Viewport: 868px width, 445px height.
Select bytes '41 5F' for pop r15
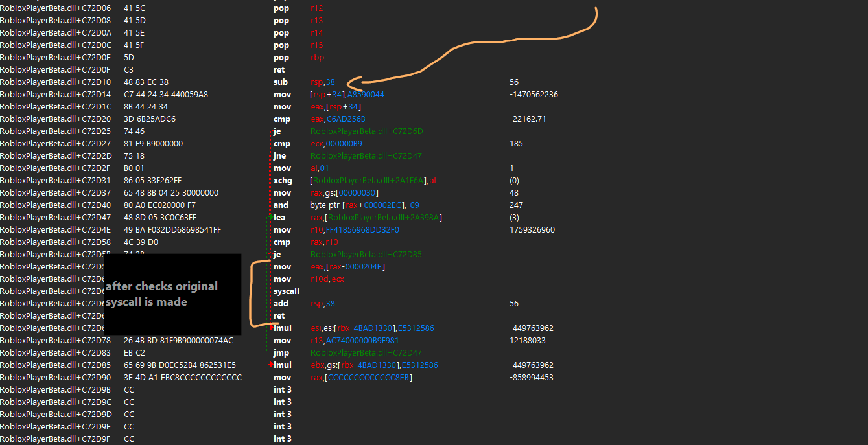(134, 45)
